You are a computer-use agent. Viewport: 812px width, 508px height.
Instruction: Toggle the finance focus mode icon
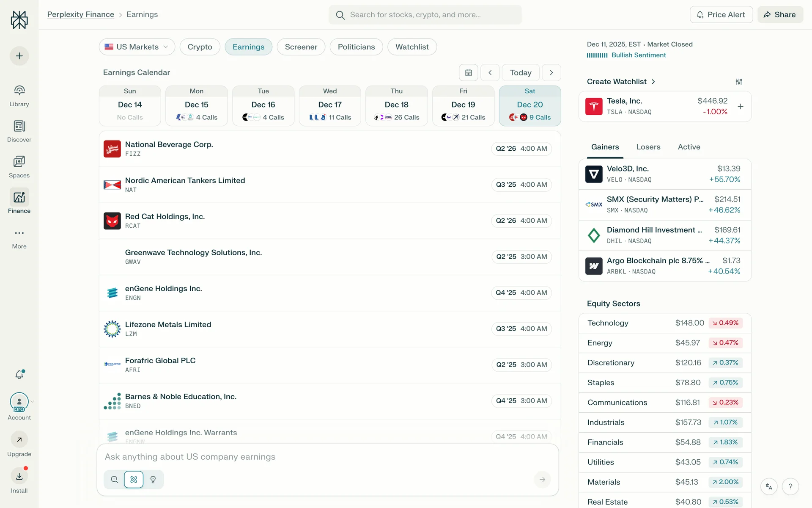click(134, 480)
